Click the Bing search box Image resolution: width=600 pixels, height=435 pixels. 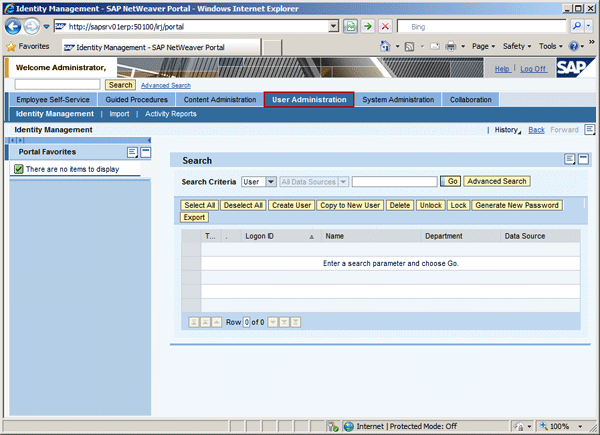click(481, 26)
